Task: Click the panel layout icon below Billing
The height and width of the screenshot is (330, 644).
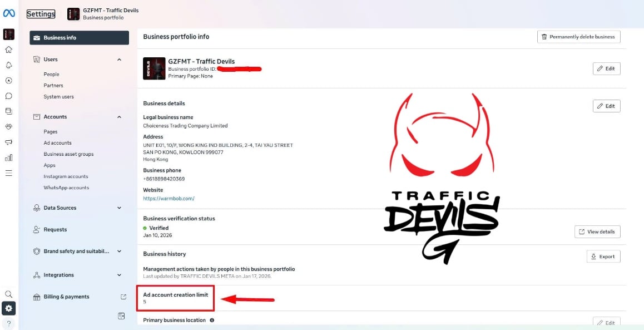Action: tap(121, 316)
